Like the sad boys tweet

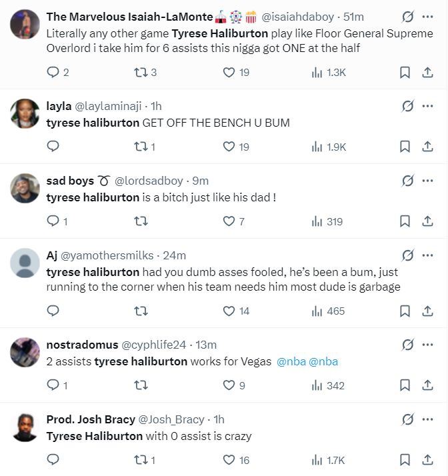tap(229, 221)
